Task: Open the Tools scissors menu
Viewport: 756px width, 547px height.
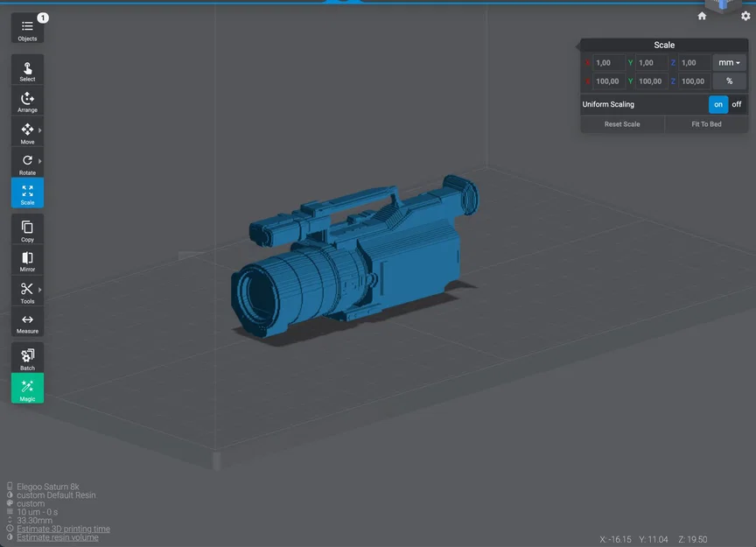Action: click(27, 291)
